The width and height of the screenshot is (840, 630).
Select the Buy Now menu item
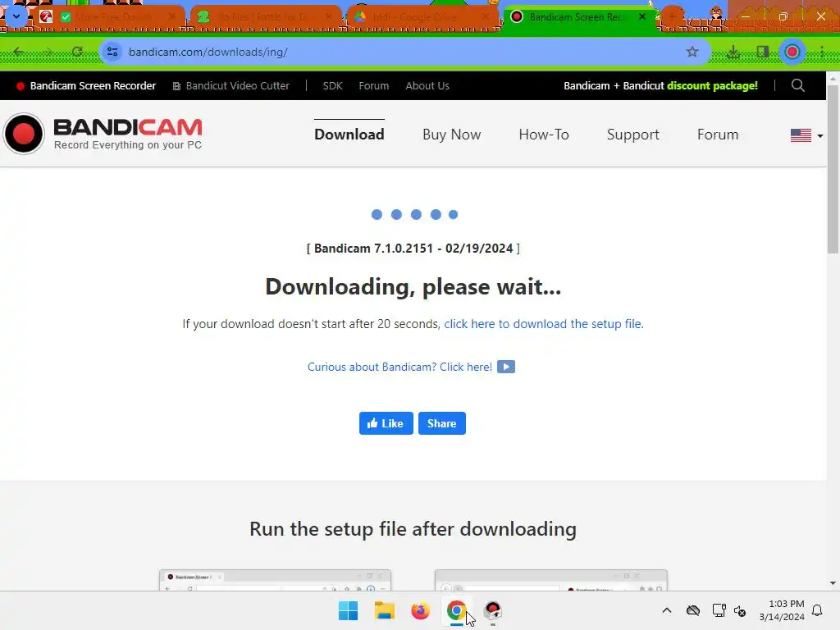452,135
